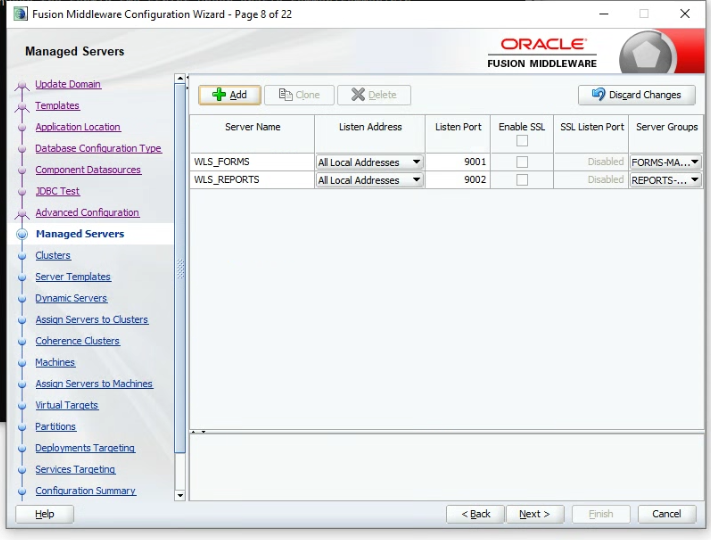This screenshot has width=711, height=540.
Task: Click the Back button
Action: pos(475,514)
